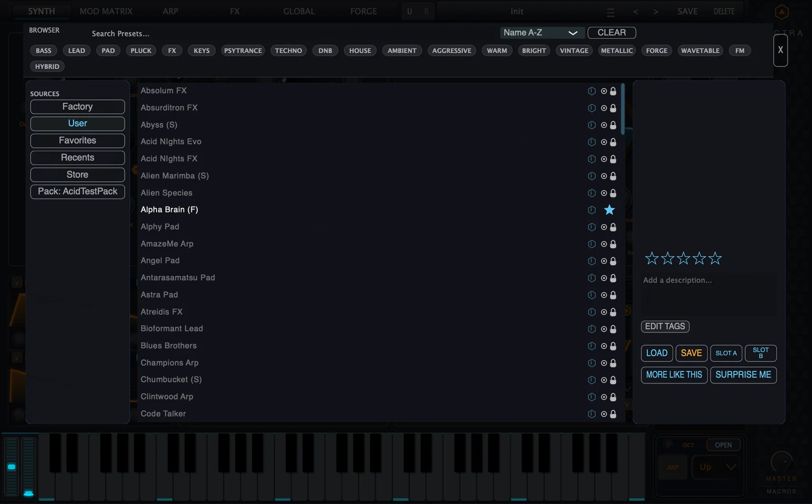
Task: Toggle the HYBRID tag filter
Action: (x=47, y=66)
